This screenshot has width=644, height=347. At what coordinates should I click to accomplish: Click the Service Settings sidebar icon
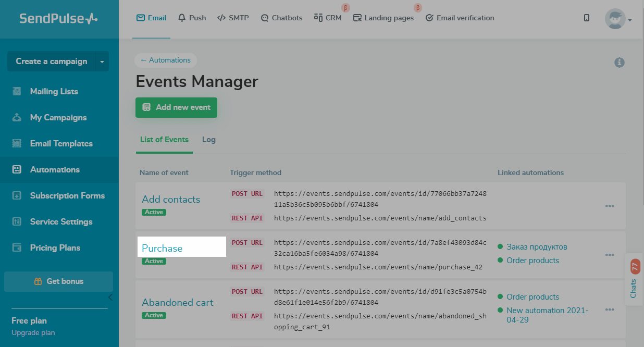point(17,221)
